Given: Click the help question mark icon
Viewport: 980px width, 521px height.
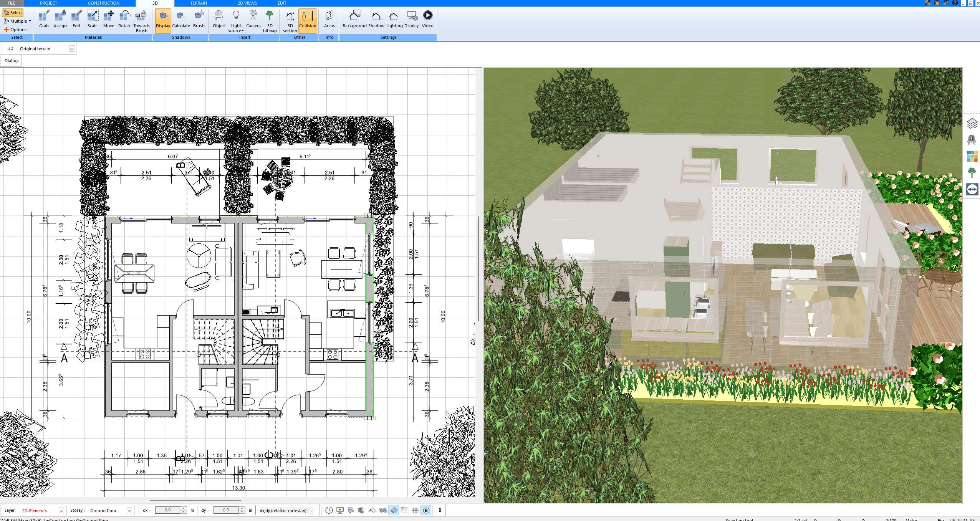Looking at the screenshot, I should point(955,3).
